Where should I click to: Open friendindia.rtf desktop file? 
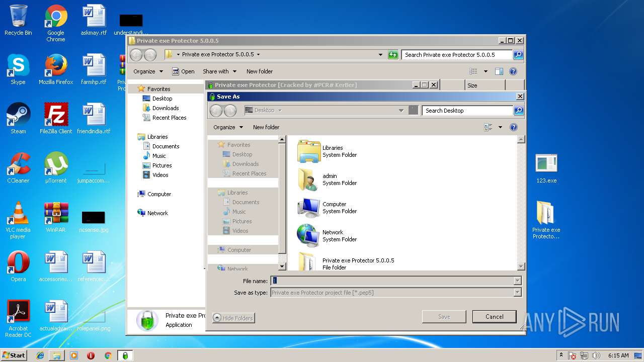(x=94, y=119)
